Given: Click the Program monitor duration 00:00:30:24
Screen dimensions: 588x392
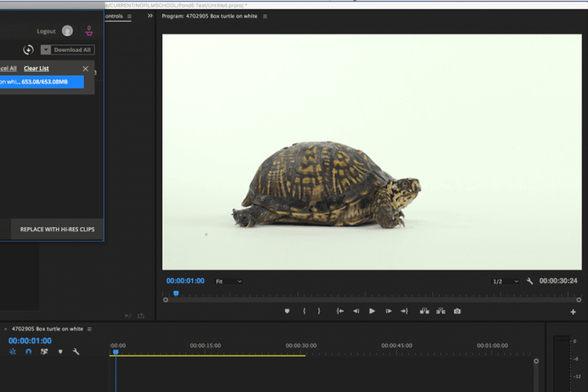Looking at the screenshot, I should (x=558, y=281).
